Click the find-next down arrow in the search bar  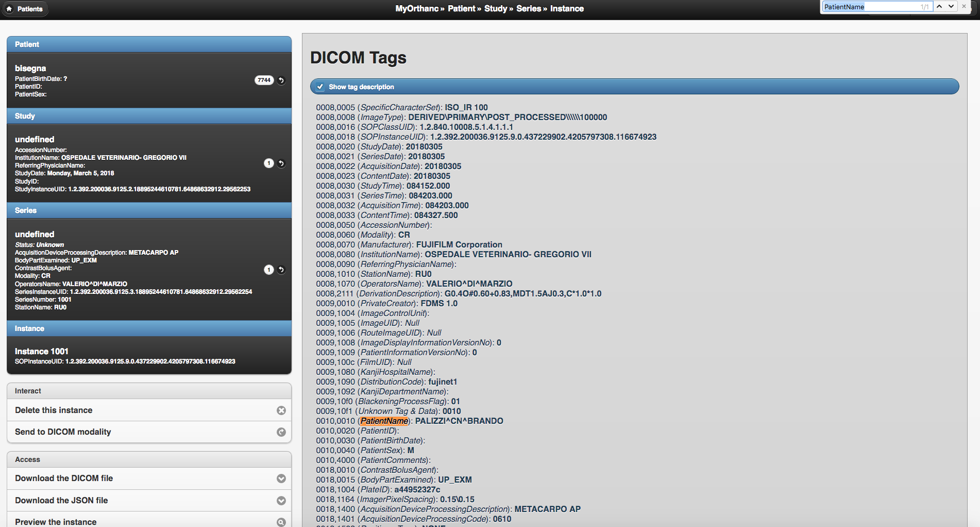click(951, 6)
